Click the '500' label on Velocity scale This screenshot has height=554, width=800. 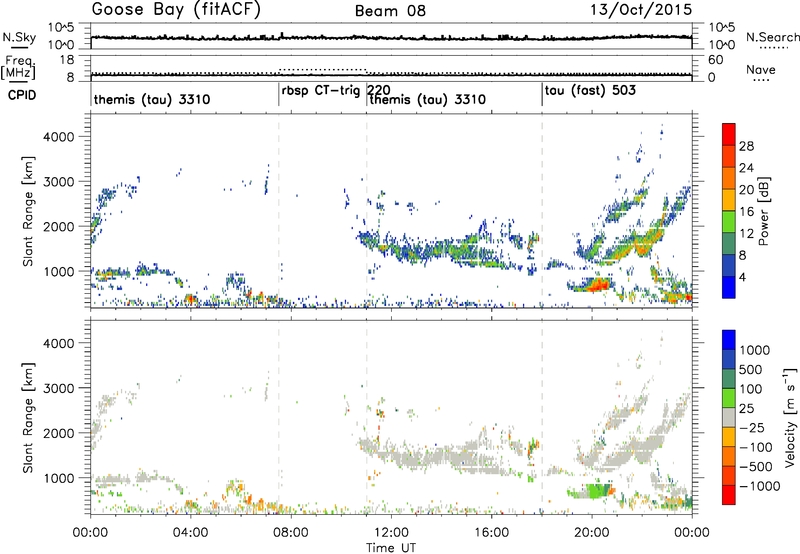(x=749, y=369)
